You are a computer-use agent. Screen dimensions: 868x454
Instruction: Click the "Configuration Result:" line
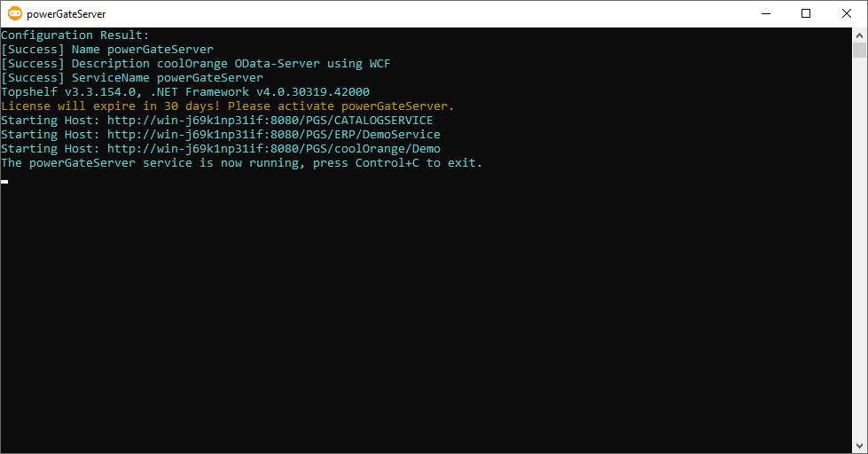coord(75,35)
